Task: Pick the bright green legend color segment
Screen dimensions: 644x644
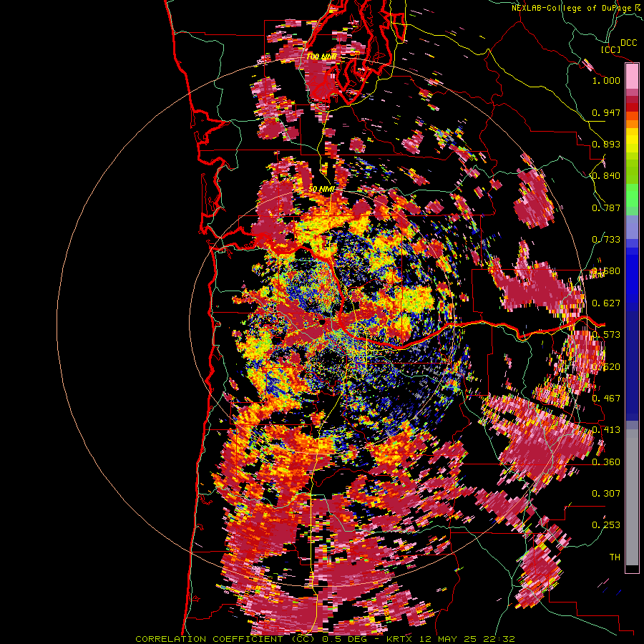Action: pyautogui.click(x=632, y=195)
